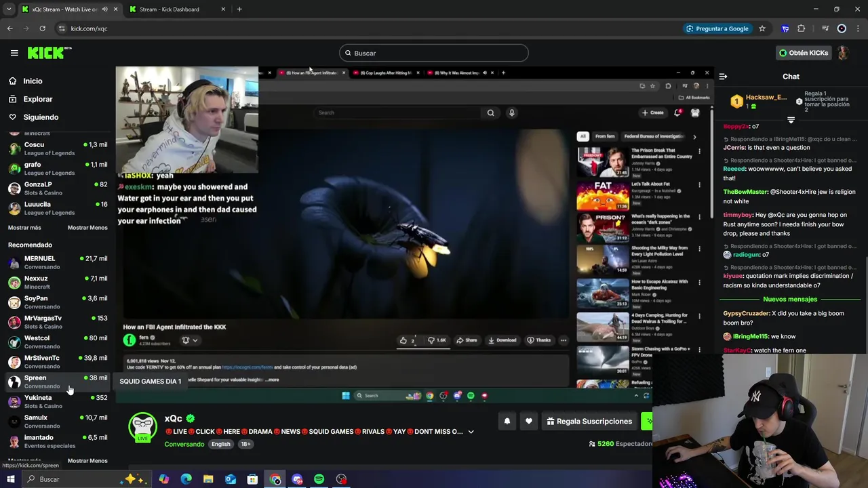Viewport: 868px width, 488px height.
Task: Open MrVargasTv recommended channel
Action: [x=57, y=322]
